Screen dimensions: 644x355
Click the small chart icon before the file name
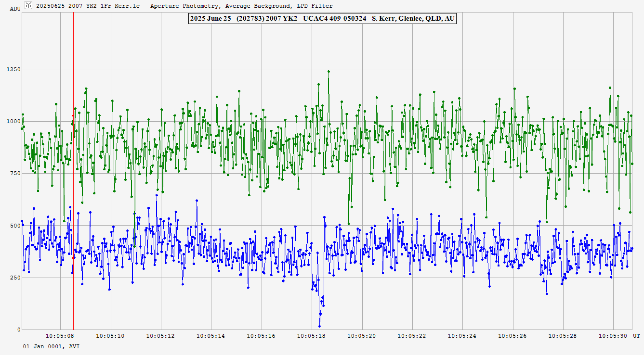(28, 5)
